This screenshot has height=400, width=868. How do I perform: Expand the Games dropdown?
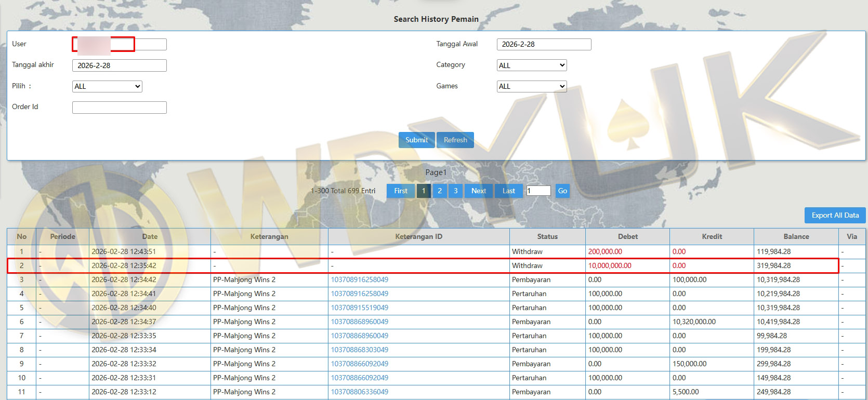pyautogui.click(x=531, y=86)
